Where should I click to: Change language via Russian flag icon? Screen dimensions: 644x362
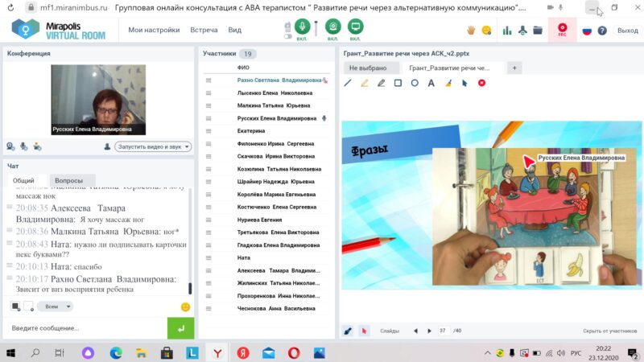pos(587,31)
